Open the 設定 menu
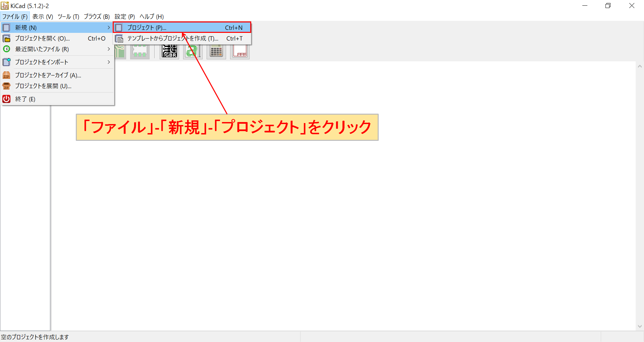 click(x=124, y=16)
